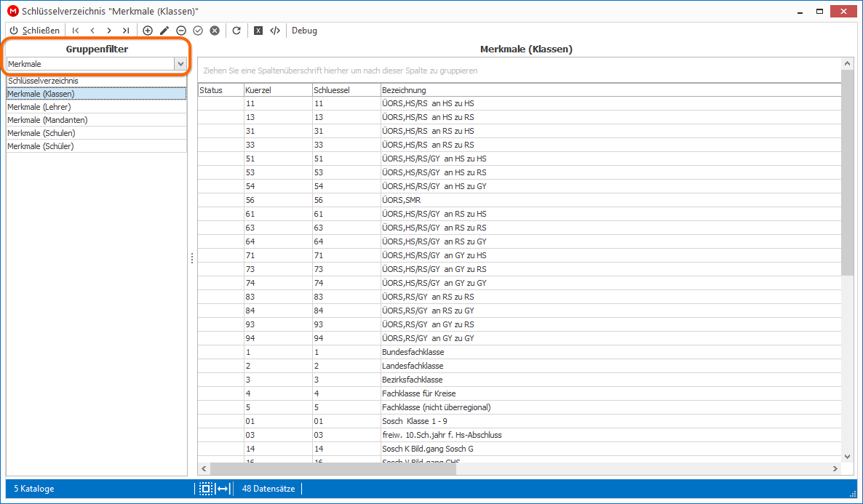Maximize the Schlüsselverzeichnis window

click(819, 11)
